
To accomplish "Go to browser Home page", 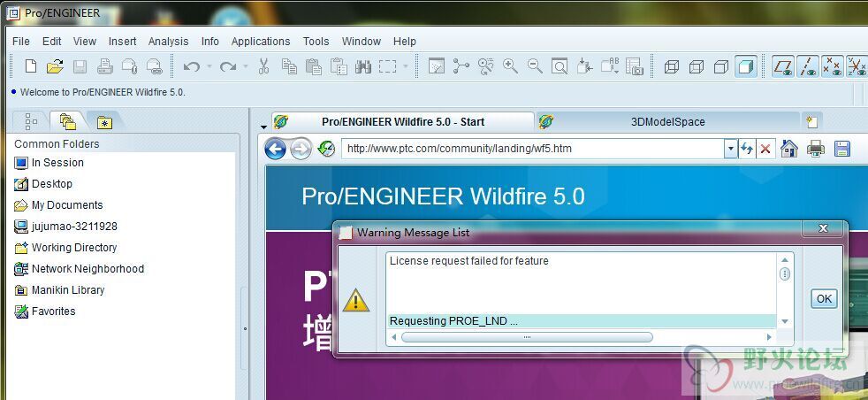I will click(788, 149).
